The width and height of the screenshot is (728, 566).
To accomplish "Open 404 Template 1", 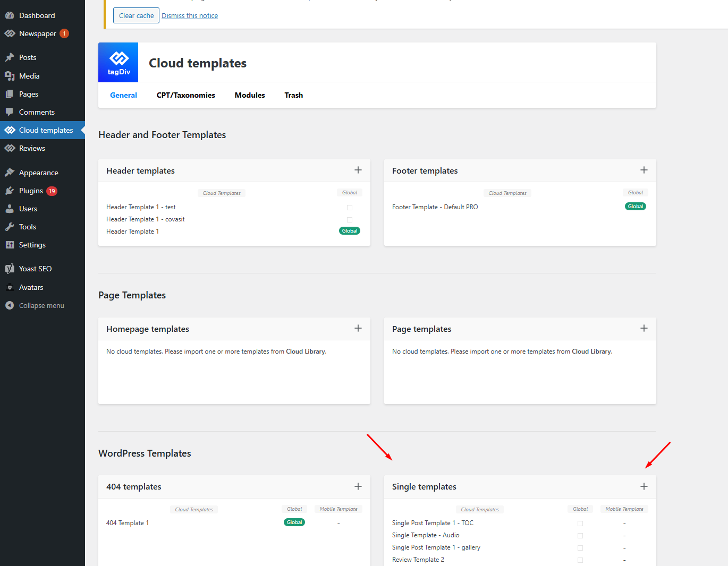I will click(128, 523).
